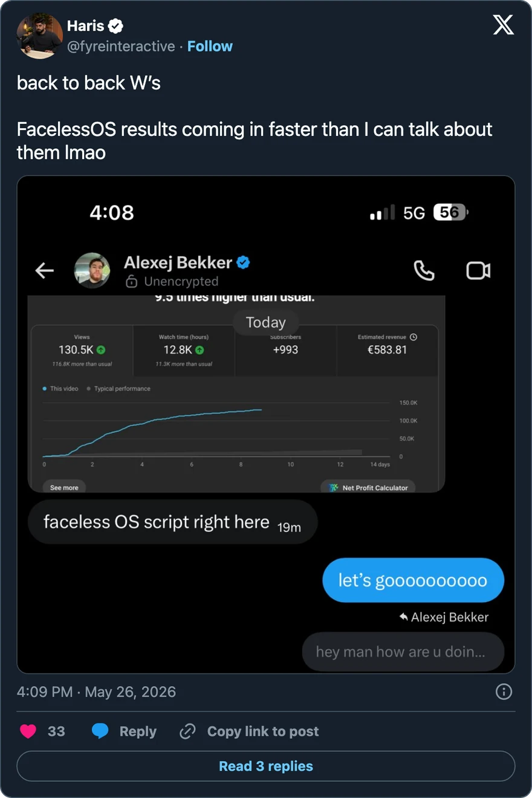Tap the back arrow in chat header
This screenshot has width=532, height=798.
pos(45,271)
